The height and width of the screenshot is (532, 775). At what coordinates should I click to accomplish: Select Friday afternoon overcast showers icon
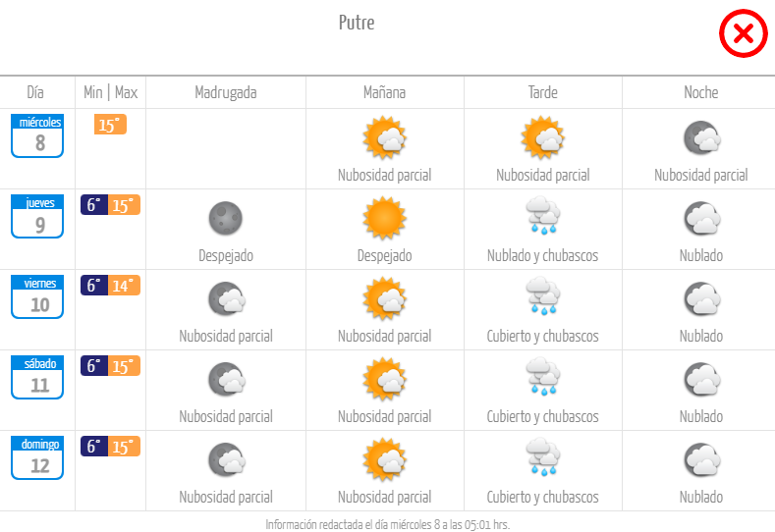click(x=543, y=295)
